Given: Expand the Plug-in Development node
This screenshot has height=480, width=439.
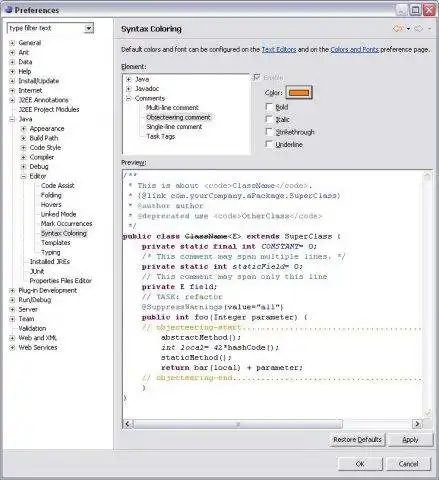Looking at the screenshot, I should click(x=12, y=291).
